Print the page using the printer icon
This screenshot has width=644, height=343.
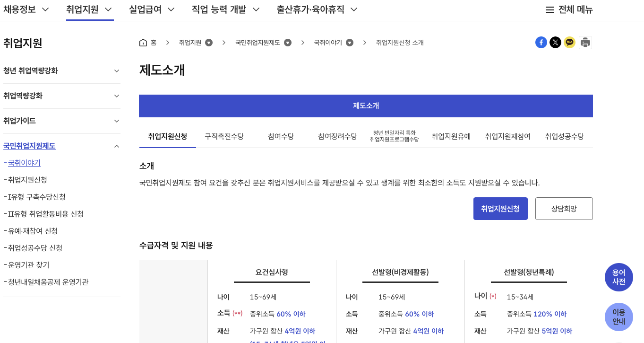click(585, 42)
